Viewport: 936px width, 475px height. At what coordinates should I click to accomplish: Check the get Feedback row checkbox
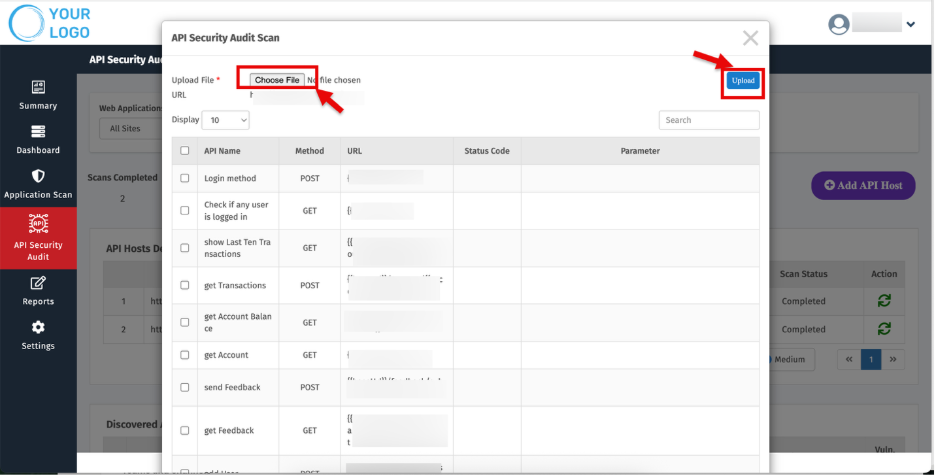coord(184,430)
